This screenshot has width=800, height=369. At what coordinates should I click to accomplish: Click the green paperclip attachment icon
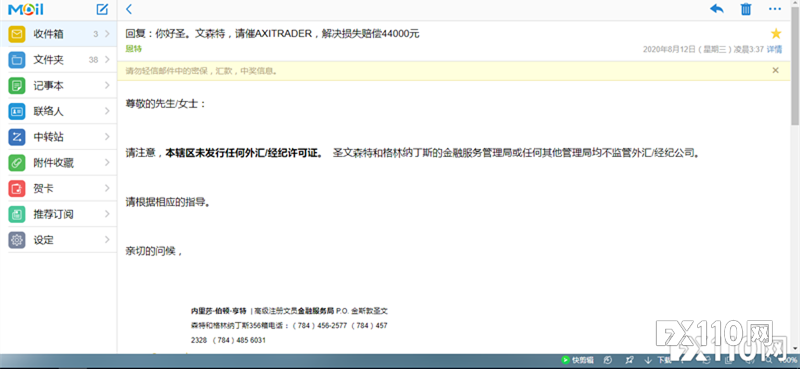[x=17, y=163]
